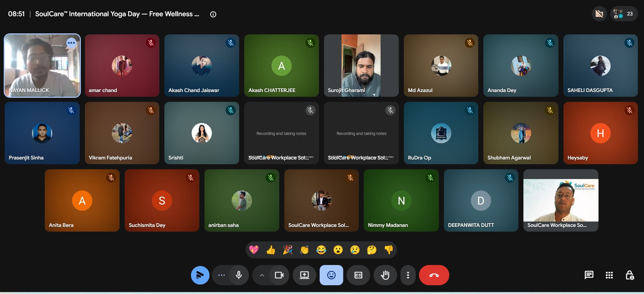
Task: Send thinking face reaction
Action: pyautogui.click(x=372, y=250)
